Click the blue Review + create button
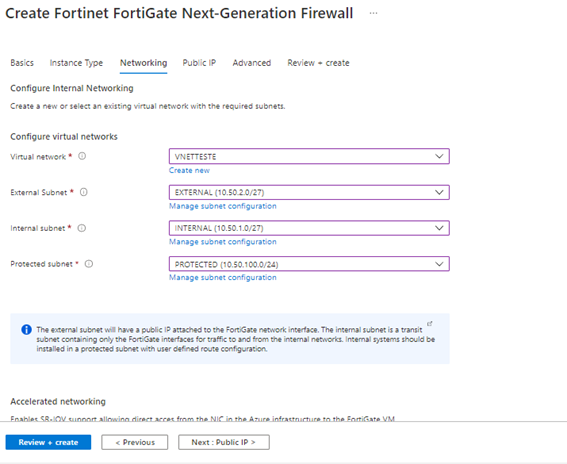 click(48, 442)
